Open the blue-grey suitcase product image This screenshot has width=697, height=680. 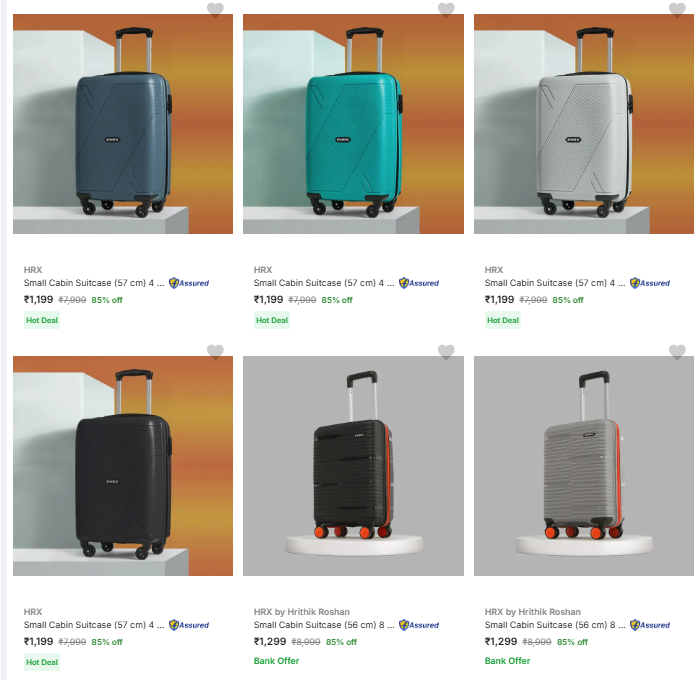point(123,125)
